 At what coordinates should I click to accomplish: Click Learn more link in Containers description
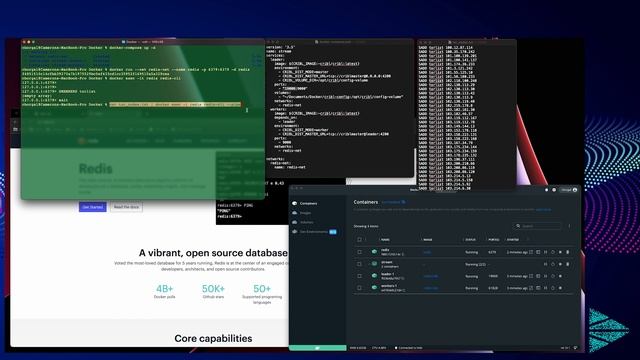[x=543, y=210]
